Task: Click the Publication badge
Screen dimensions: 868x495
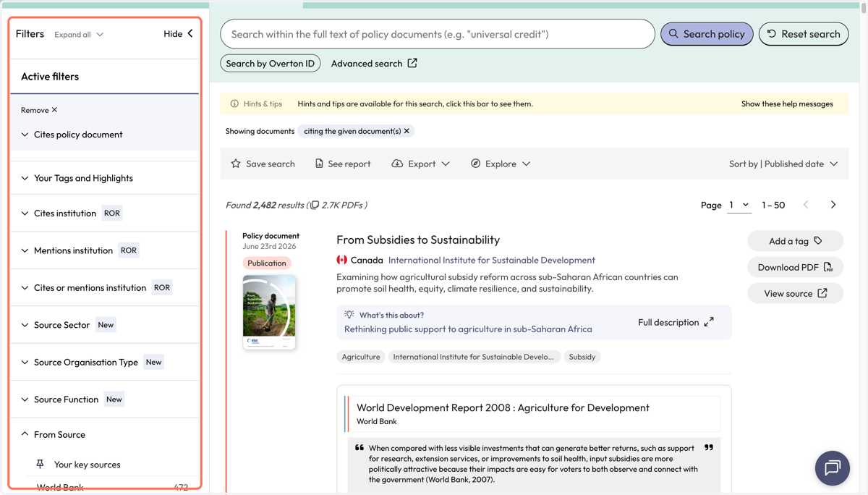Action: tap(267, 263)
